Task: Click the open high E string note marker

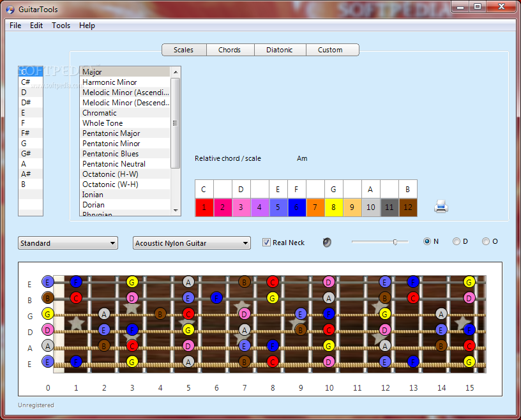Action: point(47,281)
